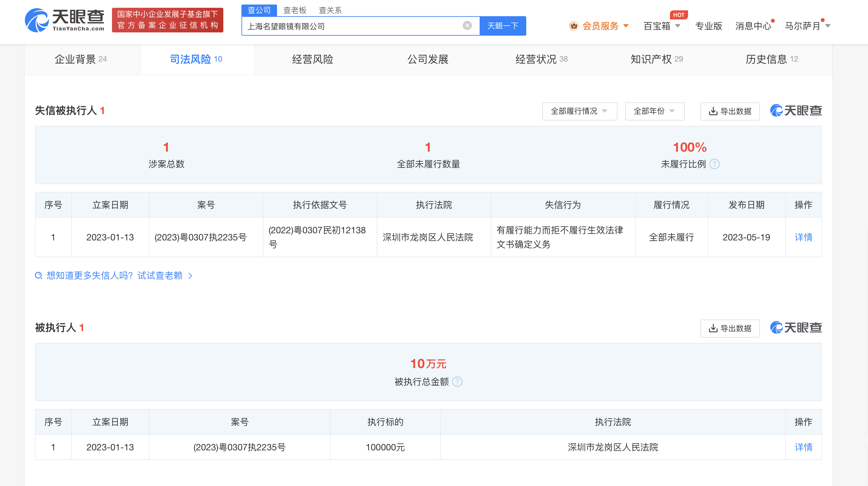This screenshot has width=868, height=486.
Task: Click the TianYanCha logo icon
Action: (37, 20)
